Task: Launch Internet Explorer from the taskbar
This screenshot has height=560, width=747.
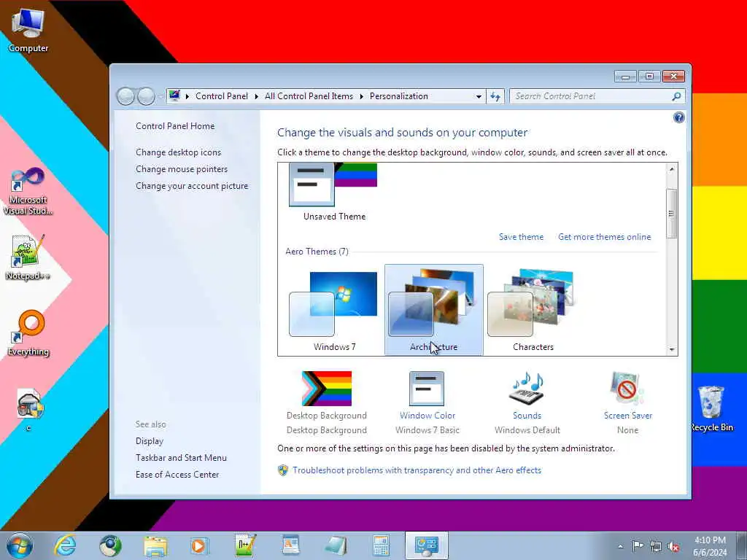Action: click(65, 545)
